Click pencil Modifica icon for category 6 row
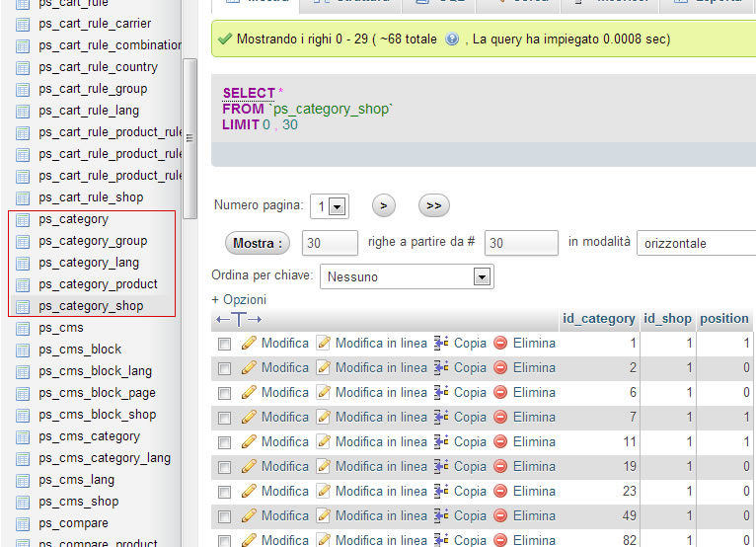Screen dimensions: 756x547 [249, 392]
